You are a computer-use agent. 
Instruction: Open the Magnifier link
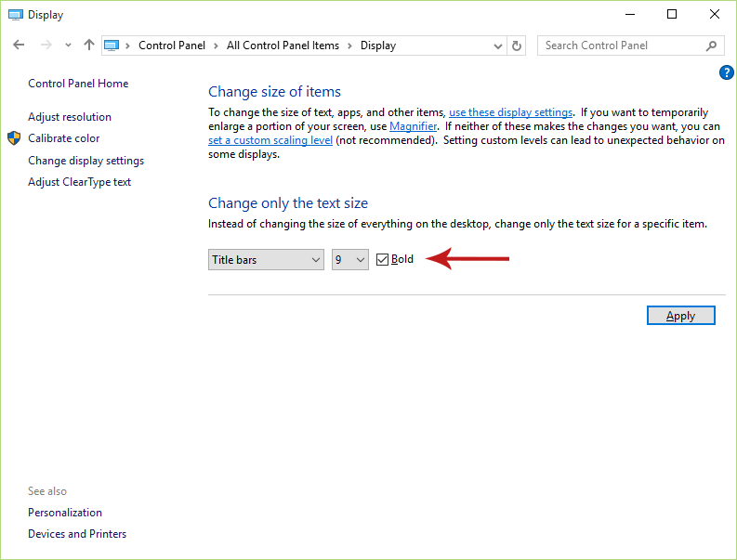point(413,126)
